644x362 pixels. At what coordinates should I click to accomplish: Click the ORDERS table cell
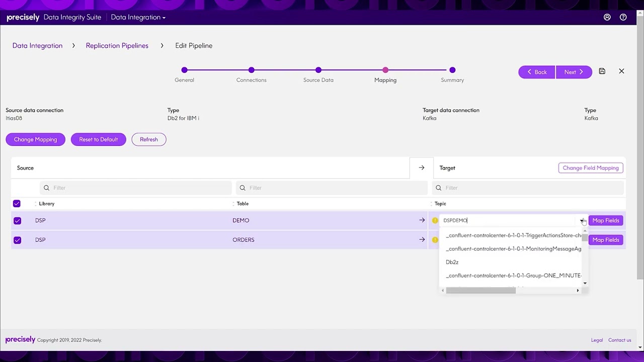[244, 240]
